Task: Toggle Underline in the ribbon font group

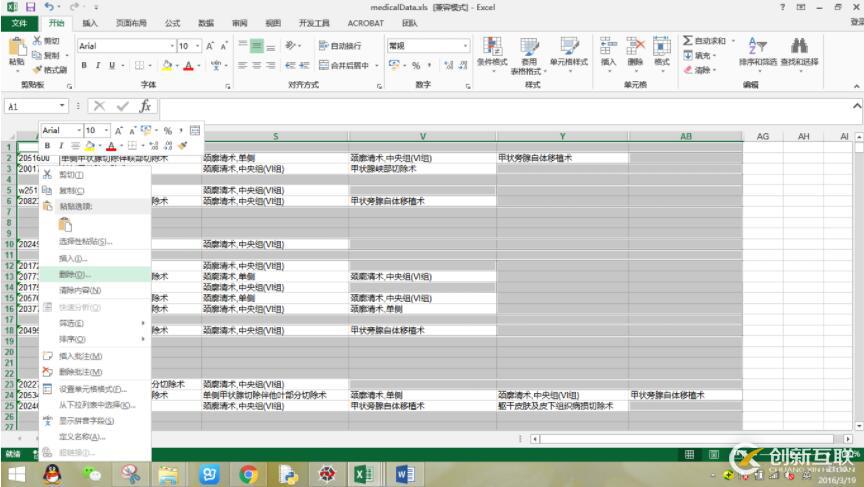Action: pos(112,65)
